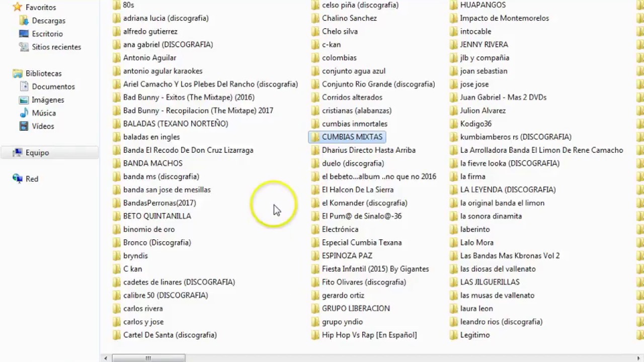Click folder icon of CUMBIAS MIXTAS
644x362 pixels.
click(x=315, y=137)
